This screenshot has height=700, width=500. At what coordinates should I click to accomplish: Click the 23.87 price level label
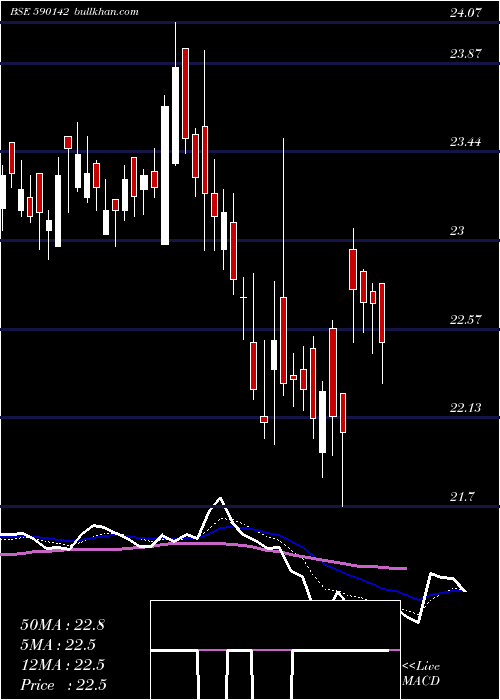coord(466,54)
